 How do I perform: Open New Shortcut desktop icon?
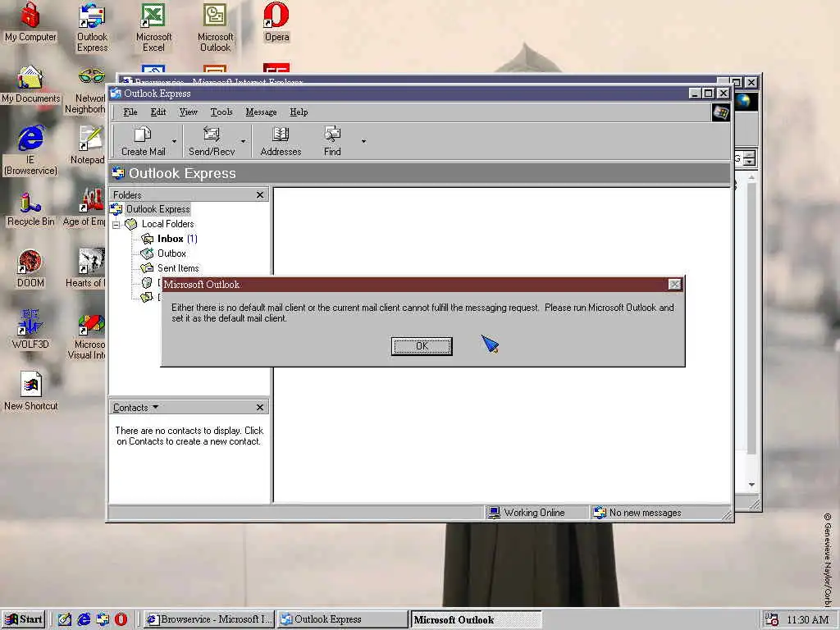[x=30, y=391]
